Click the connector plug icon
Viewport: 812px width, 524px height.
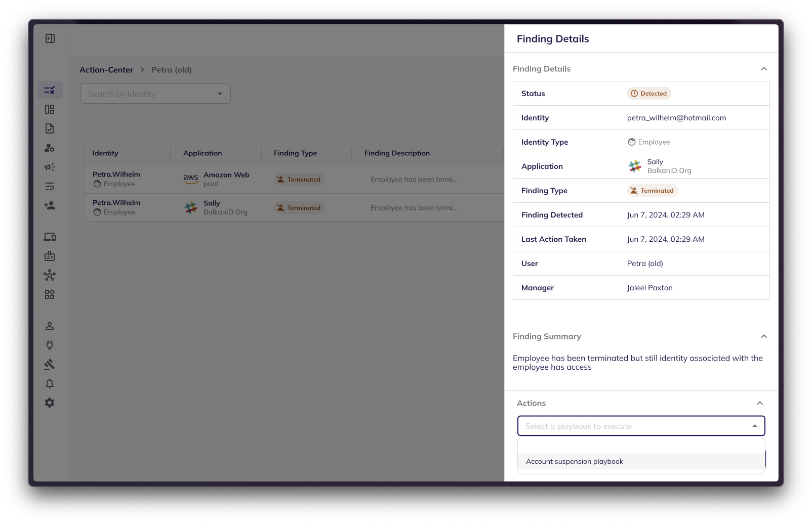tap(50, 345)
